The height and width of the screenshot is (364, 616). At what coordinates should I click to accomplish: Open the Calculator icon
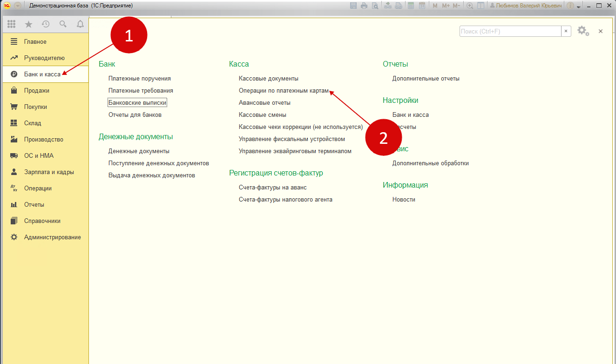411,6
